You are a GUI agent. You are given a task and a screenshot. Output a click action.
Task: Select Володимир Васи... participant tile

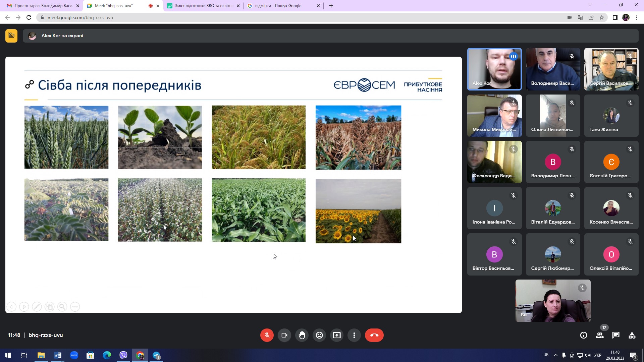tap(553, 69)
